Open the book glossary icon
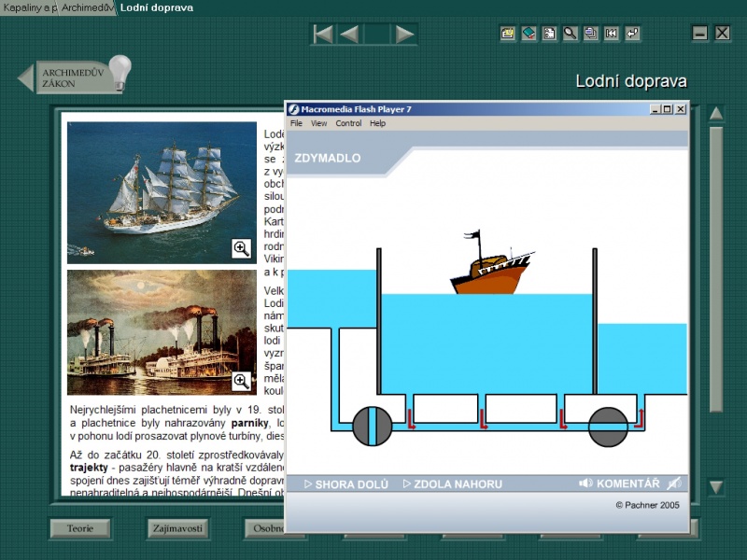Viewport: 747px width, 560px height. coord(529,34)
